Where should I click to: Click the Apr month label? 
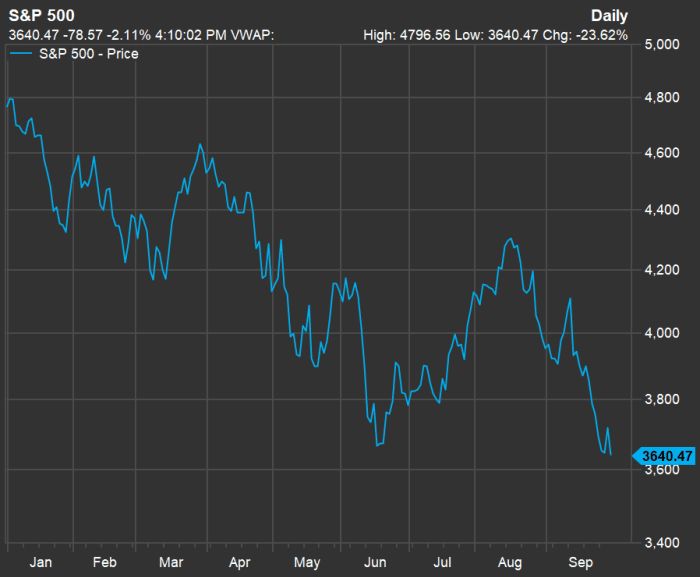(240, 563)
